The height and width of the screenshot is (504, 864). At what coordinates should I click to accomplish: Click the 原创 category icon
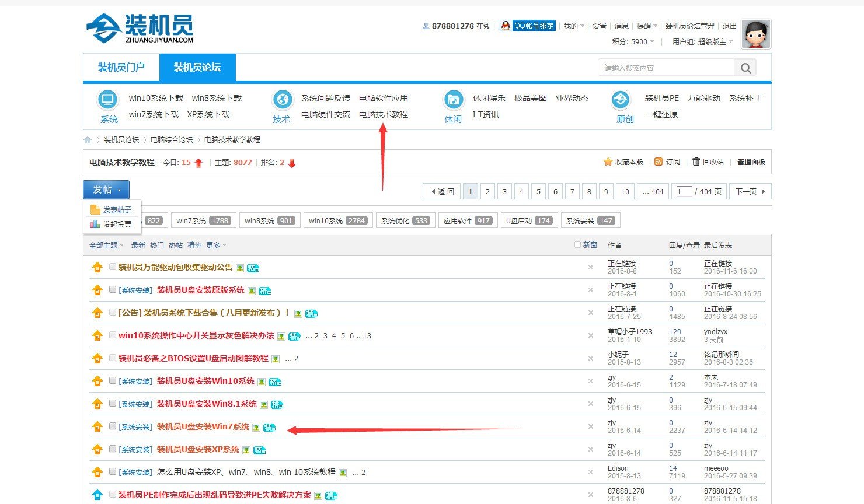(621, 100)
